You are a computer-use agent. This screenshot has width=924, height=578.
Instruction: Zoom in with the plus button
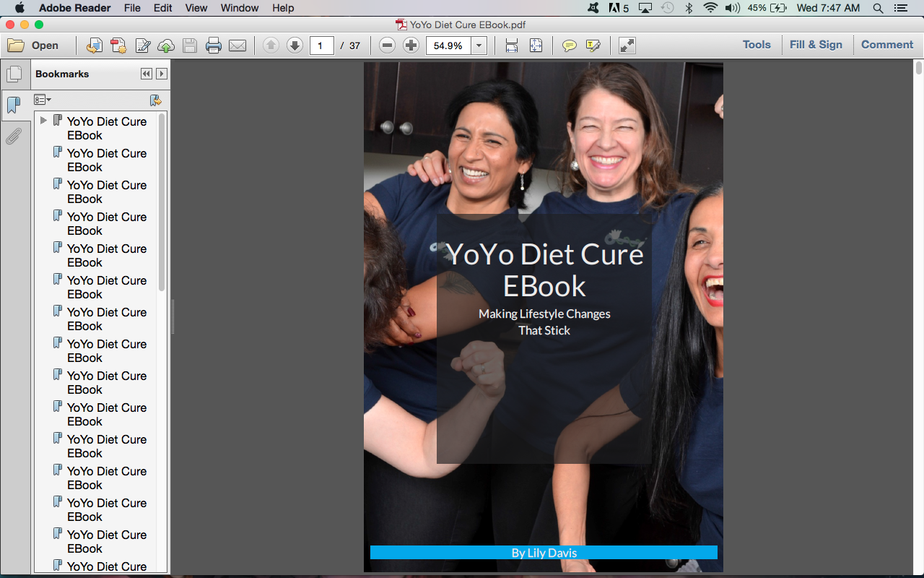(411, 46)
